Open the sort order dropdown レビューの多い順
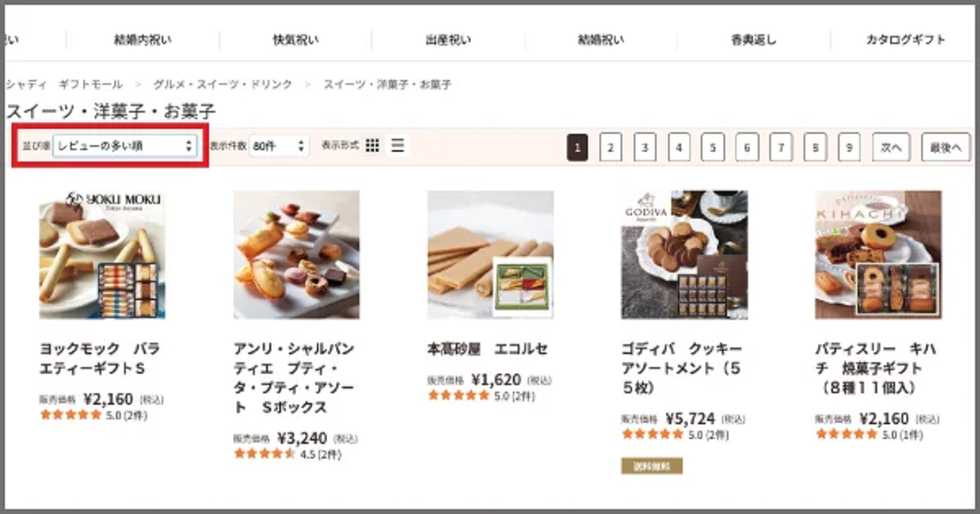This screenshot has height=514, width=980. pos(124,146)
